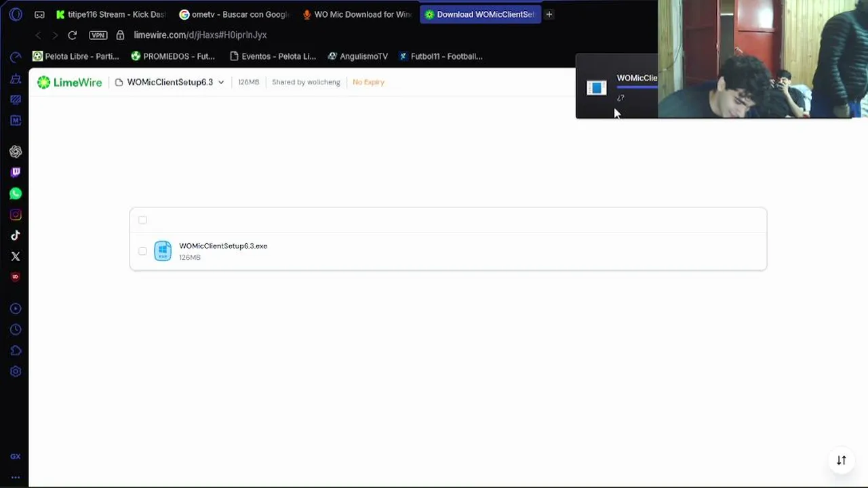This screenshot has width=868, height=488.
Task: Click the WOMicClie download name in popup
Action: pos(637,78)
